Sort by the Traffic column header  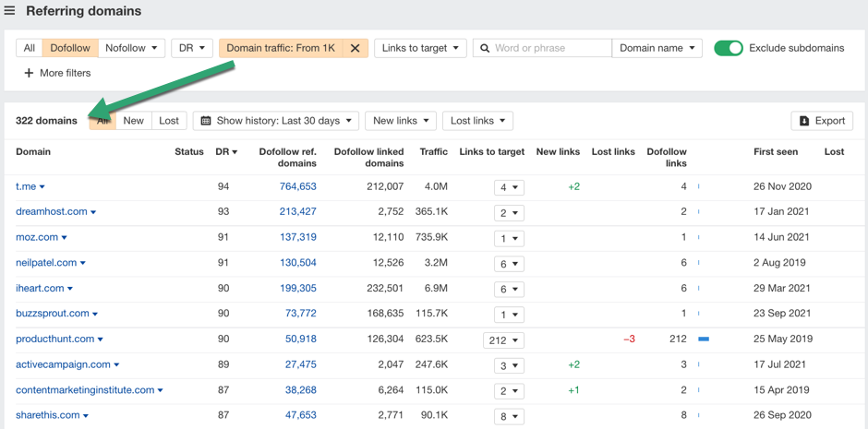point(433,151)
